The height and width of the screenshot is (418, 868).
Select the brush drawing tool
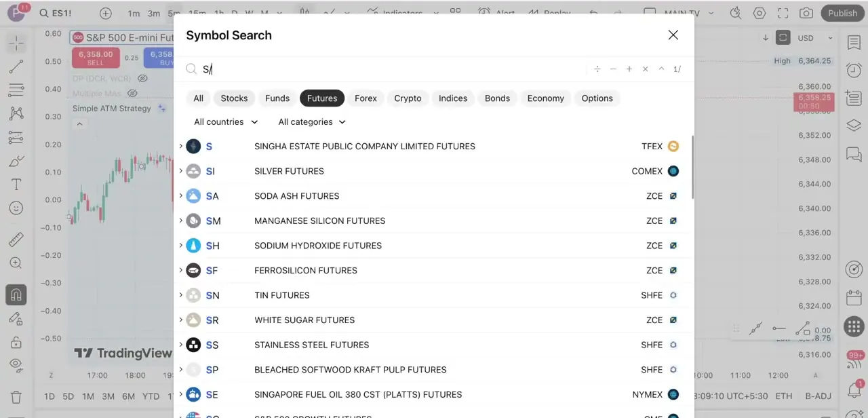(x=16, y=161)
